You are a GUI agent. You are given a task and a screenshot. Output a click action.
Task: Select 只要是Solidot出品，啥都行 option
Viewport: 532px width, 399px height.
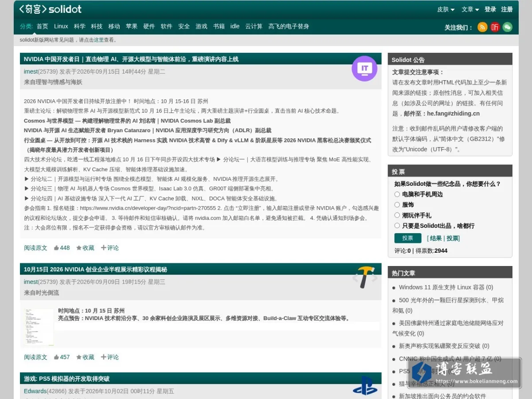397,226
